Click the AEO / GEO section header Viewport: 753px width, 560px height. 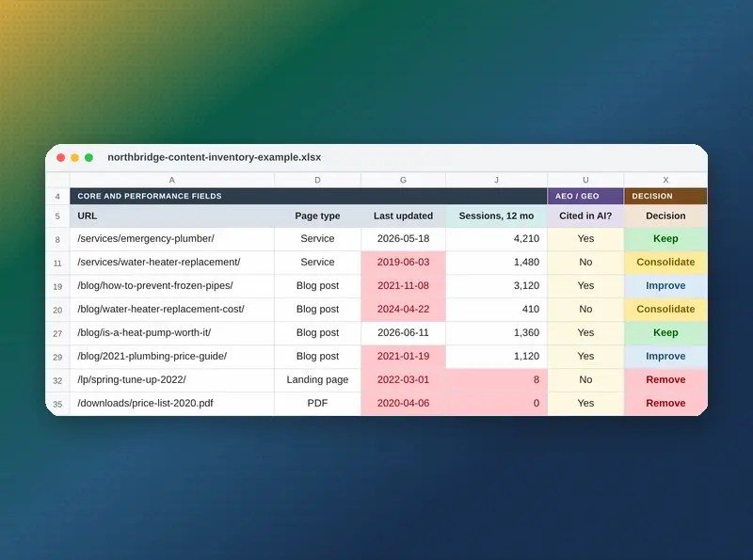[x=585, y=196]
